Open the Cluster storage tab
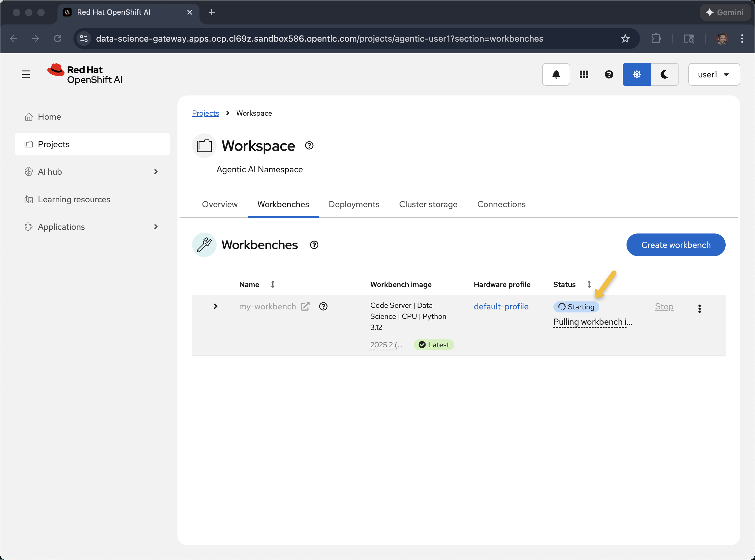The height and width of the screenshot is (560, 755). [428, 204]
